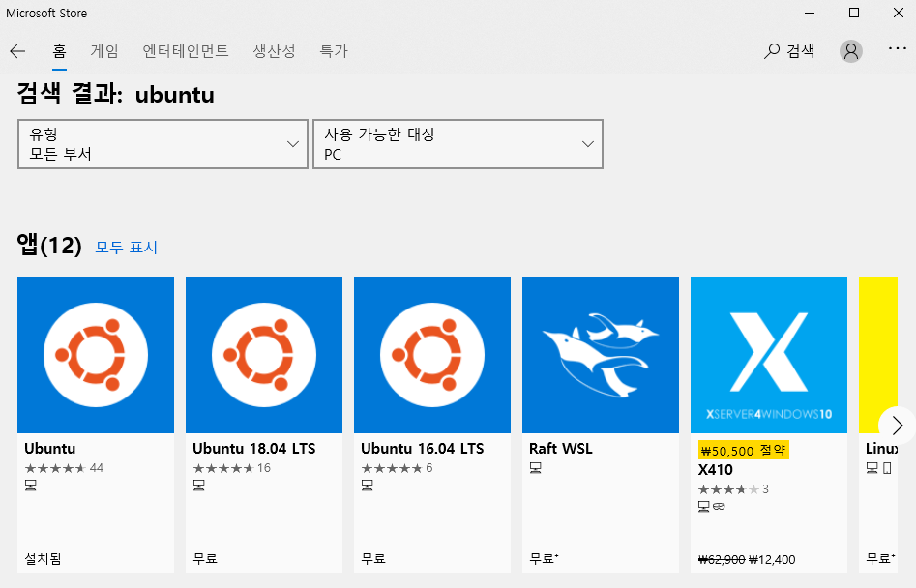Switch to the 엔터테인먼트 tab
This screenshot has height=588, width=916.
(186, 51)
